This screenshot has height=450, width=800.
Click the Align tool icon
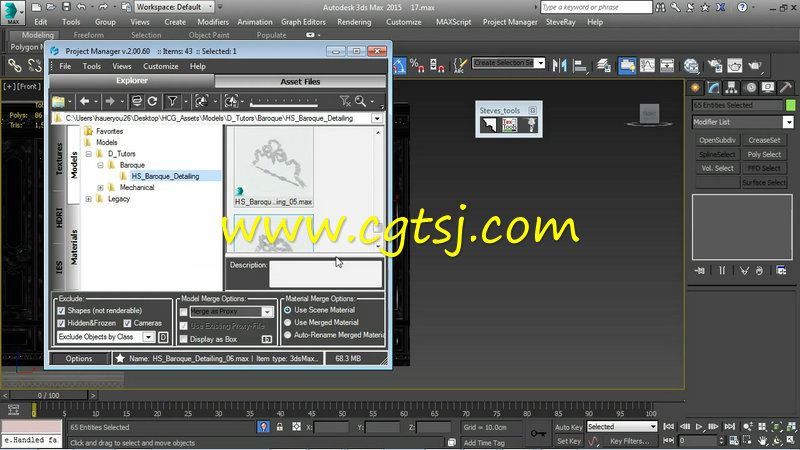(x=580, y=65)
